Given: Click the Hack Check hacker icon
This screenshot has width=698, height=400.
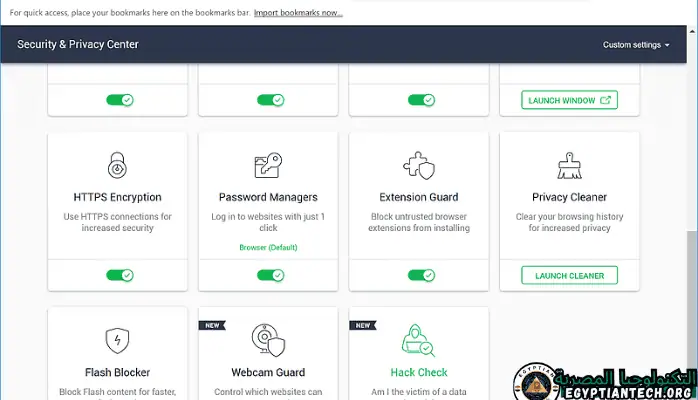Looking at the screenshot, I should 418,340.
